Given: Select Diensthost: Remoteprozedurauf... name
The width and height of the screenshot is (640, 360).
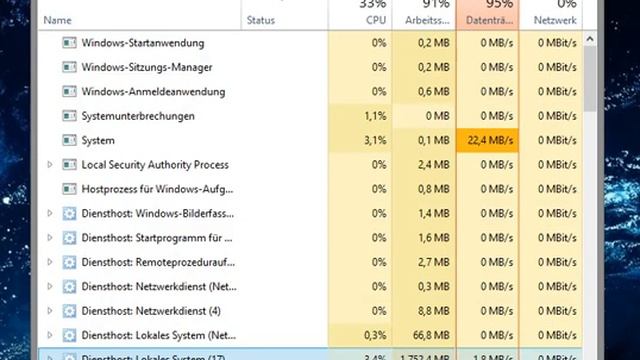Looking at the screenshot, I should tap(158, 262).
